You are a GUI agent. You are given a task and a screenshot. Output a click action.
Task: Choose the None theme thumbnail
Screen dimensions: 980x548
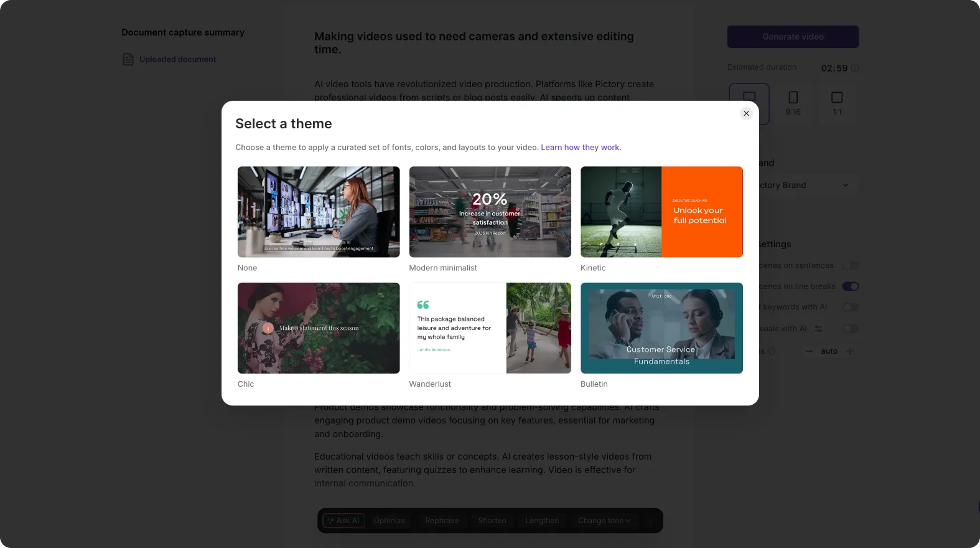click(319, 212)
